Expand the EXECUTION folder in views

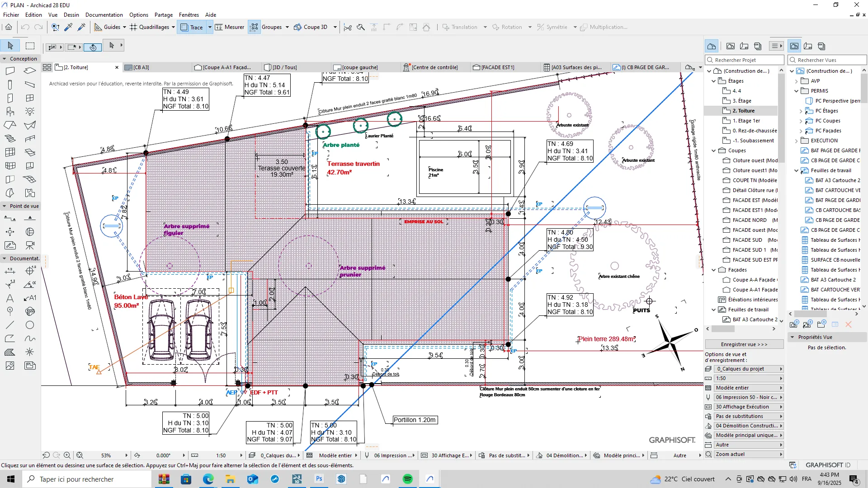point(797,141)
